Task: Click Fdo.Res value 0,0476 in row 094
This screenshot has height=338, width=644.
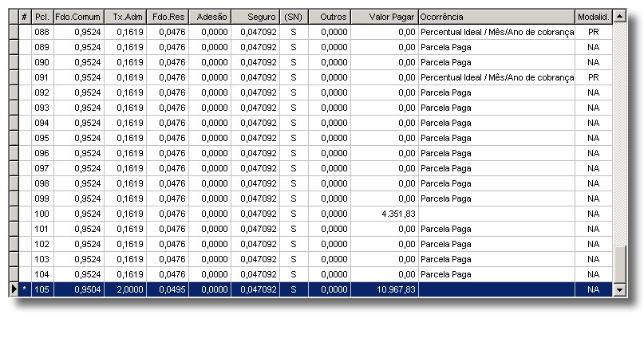Action: [x=168, y=123]
